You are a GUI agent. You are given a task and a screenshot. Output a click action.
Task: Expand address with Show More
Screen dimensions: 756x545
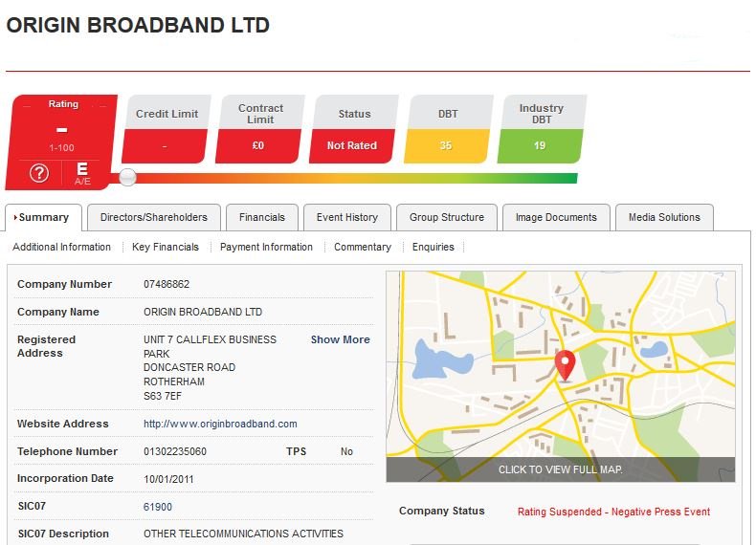[341, 339]
